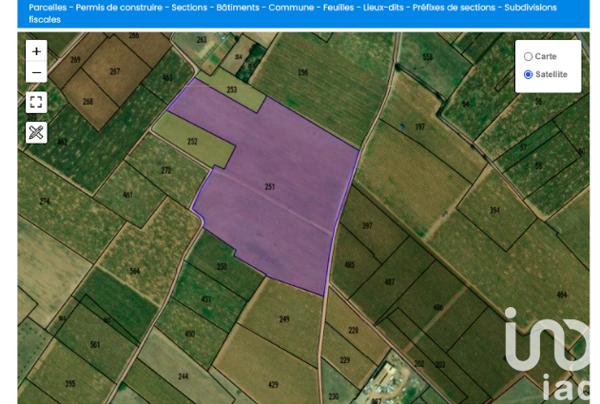Click parcel 257 in the top left
Screen dimensions: 600x404
(x=115, y=70)
